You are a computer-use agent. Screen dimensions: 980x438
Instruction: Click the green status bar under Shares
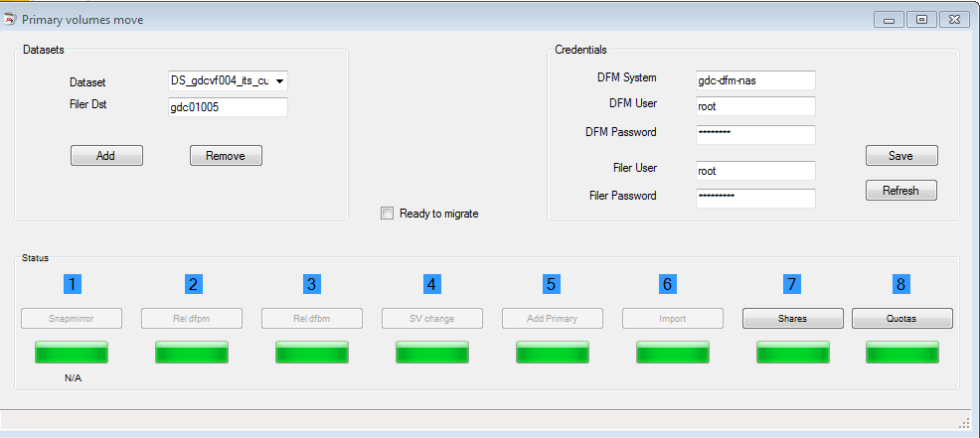click(x=792, y=352)
